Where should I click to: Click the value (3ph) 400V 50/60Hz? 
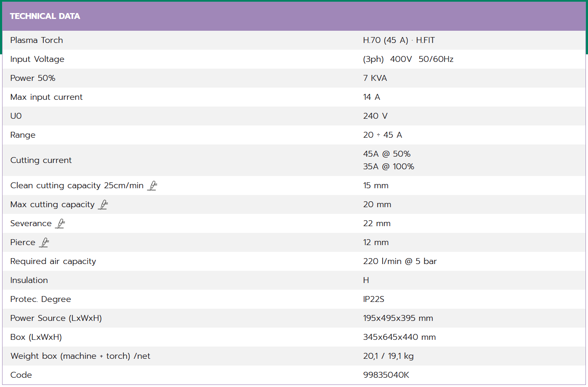[408, 59]
